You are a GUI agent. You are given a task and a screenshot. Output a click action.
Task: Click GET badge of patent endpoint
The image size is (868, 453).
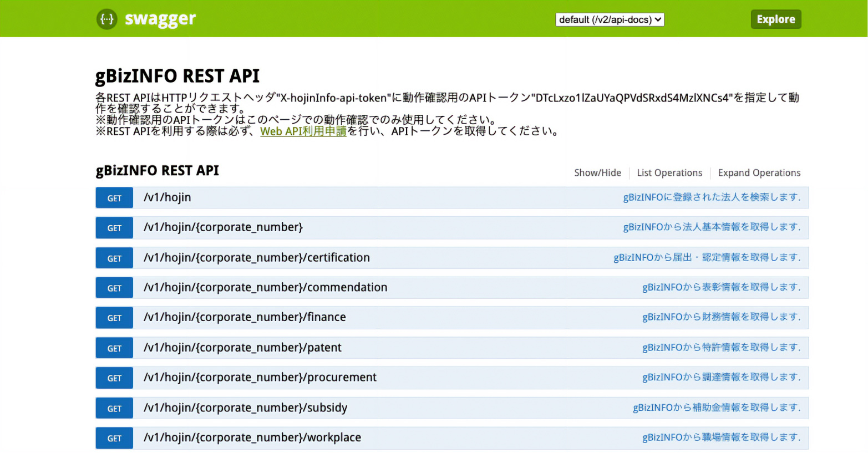[114, 348]
